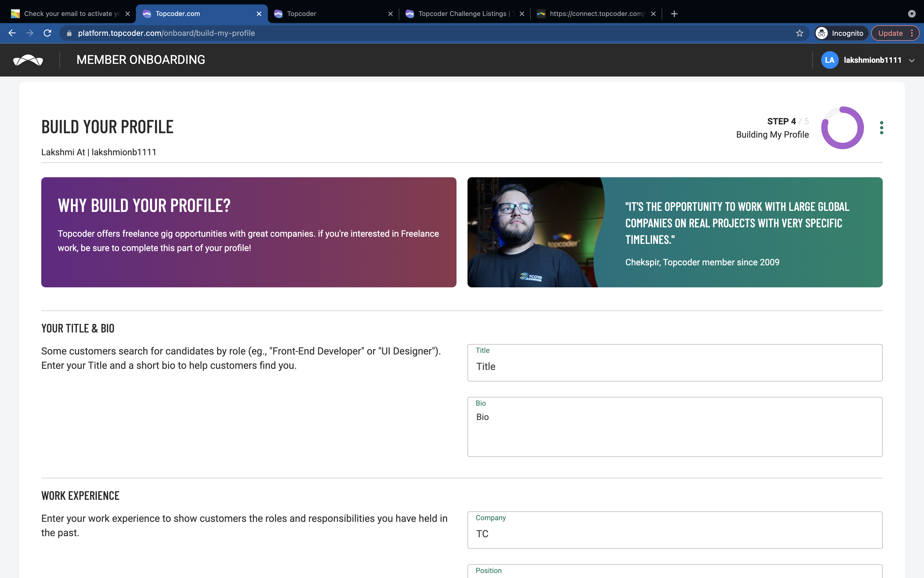Click into the Company field containing TC
Screen dimensions: 924x578
coord(675,530)
